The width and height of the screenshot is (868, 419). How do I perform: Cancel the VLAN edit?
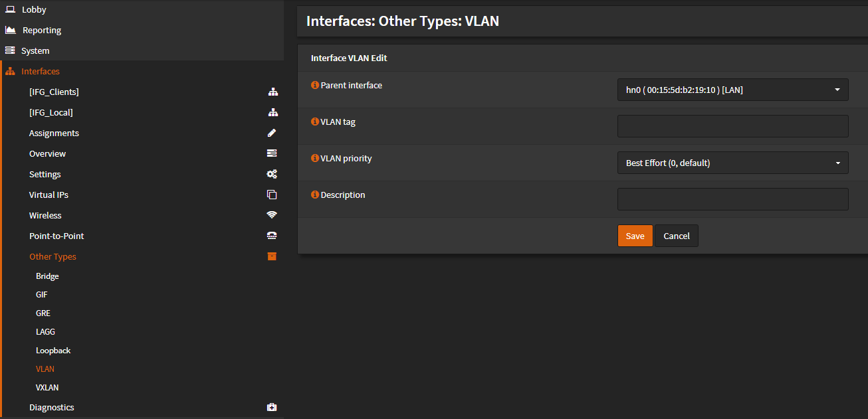[676, 236]
